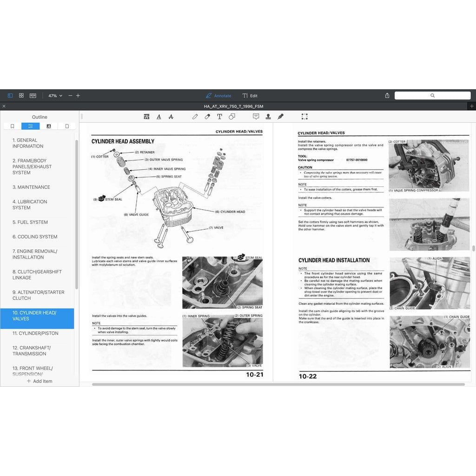Switch to Edit mode

point(250,96)
